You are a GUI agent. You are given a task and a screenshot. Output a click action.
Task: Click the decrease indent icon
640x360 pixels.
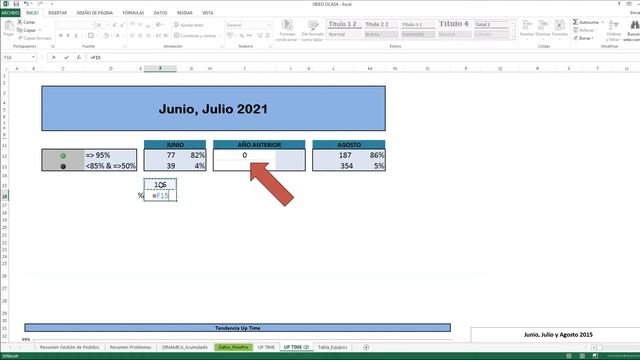pyautogui.click(x=158, y=36)
